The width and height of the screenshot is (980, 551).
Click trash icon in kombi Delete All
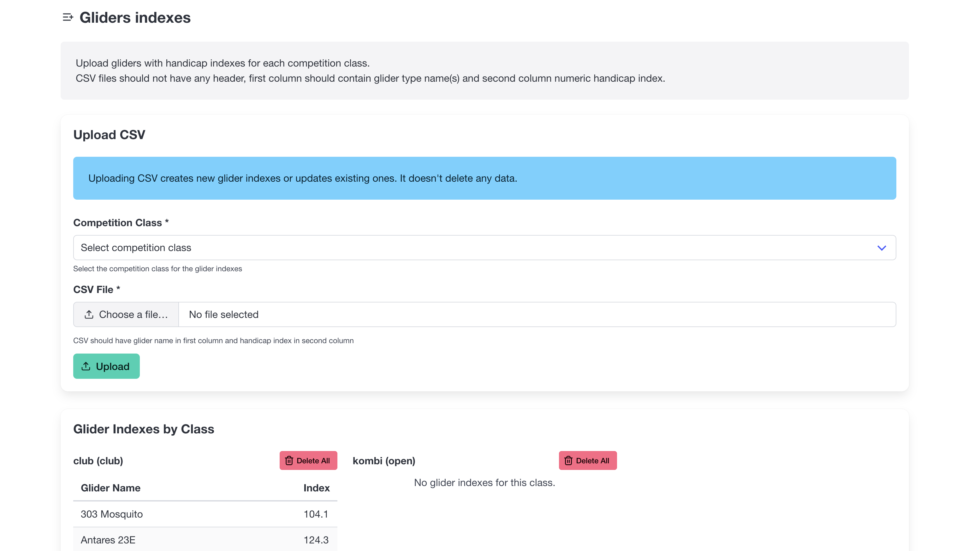568,460
